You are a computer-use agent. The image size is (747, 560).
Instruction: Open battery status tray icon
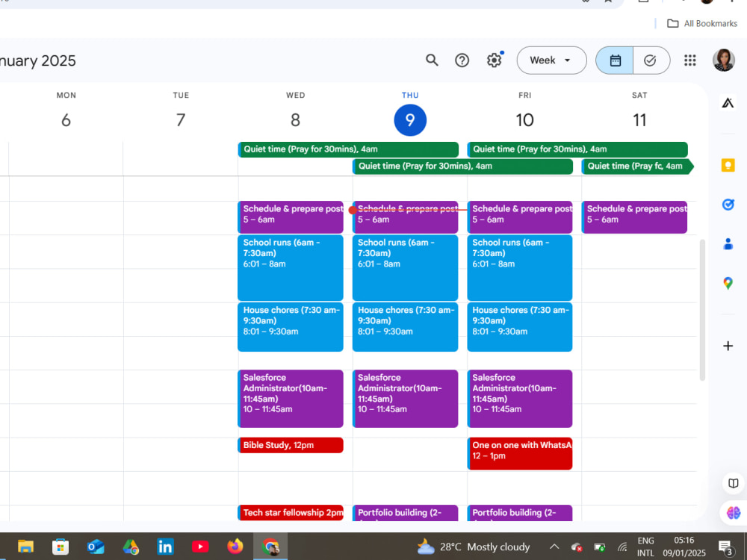pos(599,547)
